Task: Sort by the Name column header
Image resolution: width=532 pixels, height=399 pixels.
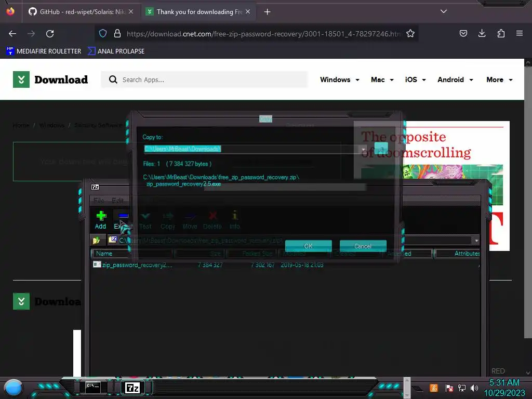Action: [132, 254]
